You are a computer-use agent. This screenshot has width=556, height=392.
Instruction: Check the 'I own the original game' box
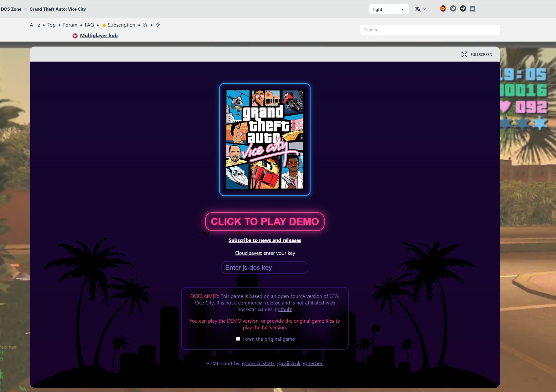(x=238, y=339)
